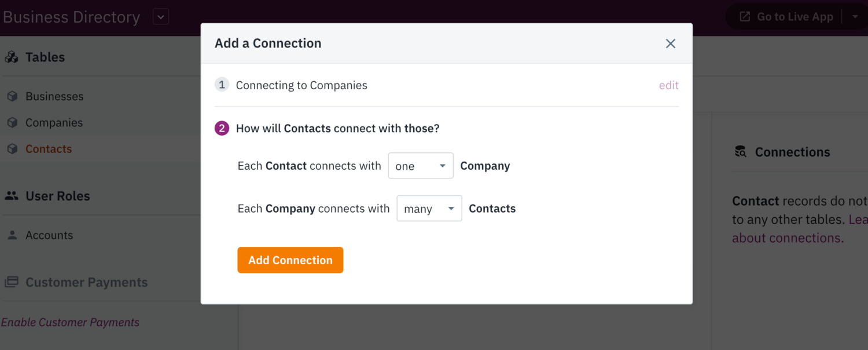This screenshot has height=350, width=868.
Task: Click the cube icon beside Businesses
Action: click(x=12, y=96)
